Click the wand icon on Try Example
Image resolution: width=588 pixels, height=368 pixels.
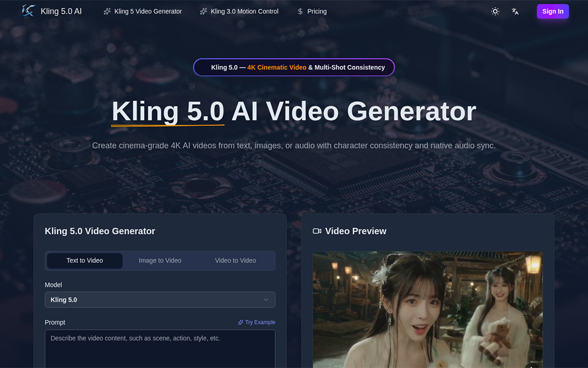click(x=240, y=322)
